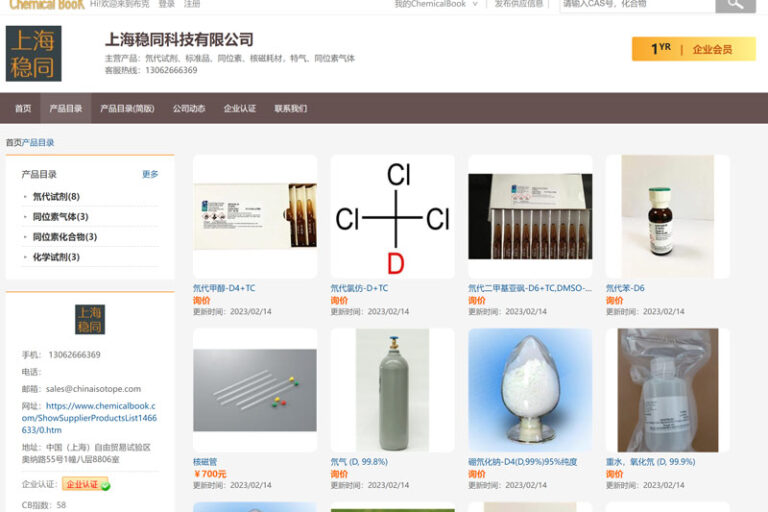Viewport: 768px width, 512px height.
Task: Click small 上海稳同 logo in sidebar
Action: pos(90,319)
